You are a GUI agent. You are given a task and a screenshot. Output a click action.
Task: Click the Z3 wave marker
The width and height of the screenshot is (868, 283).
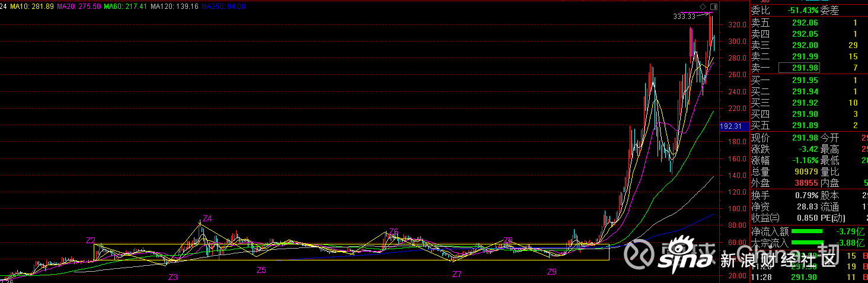(x=173, y=277)
